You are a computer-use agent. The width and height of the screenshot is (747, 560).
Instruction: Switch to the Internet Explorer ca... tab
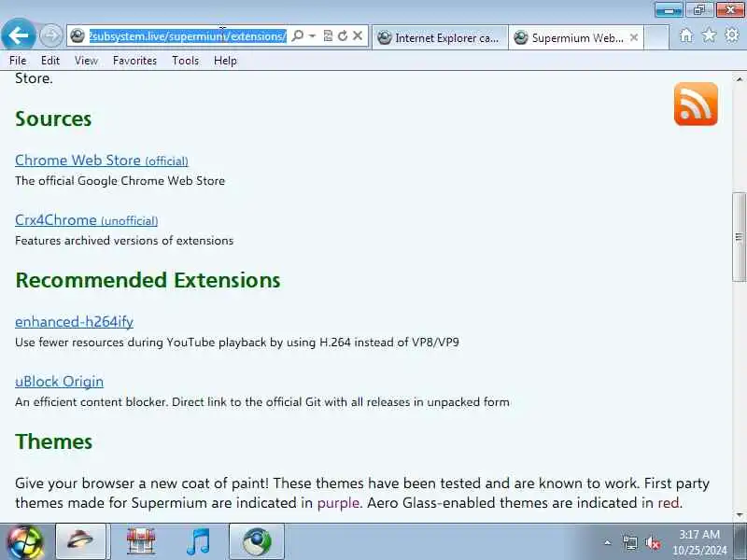440,37
